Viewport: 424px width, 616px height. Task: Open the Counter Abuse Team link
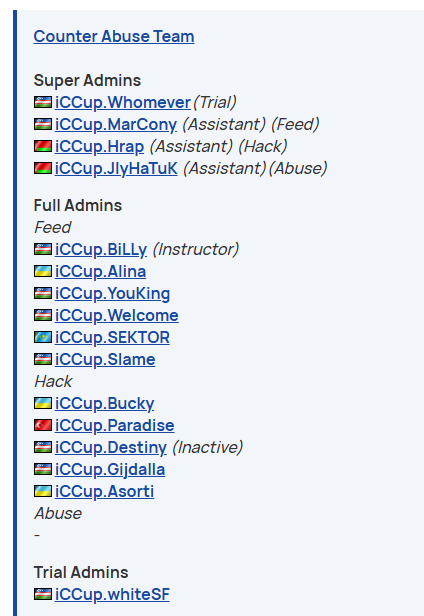pos(114,37)
